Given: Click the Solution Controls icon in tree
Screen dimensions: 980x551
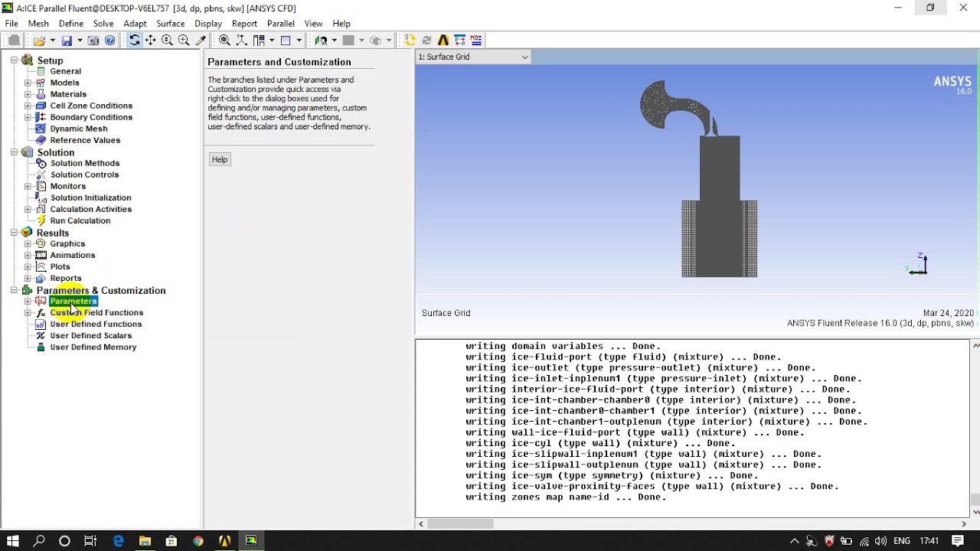Looking at the screenshot, I should coord(41,174).
